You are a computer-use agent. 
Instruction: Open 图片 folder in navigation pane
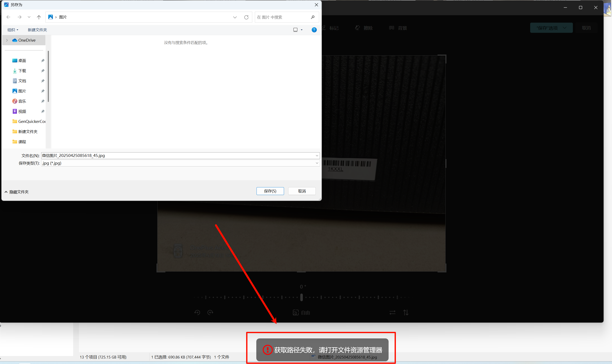click(x=22, y=91)
